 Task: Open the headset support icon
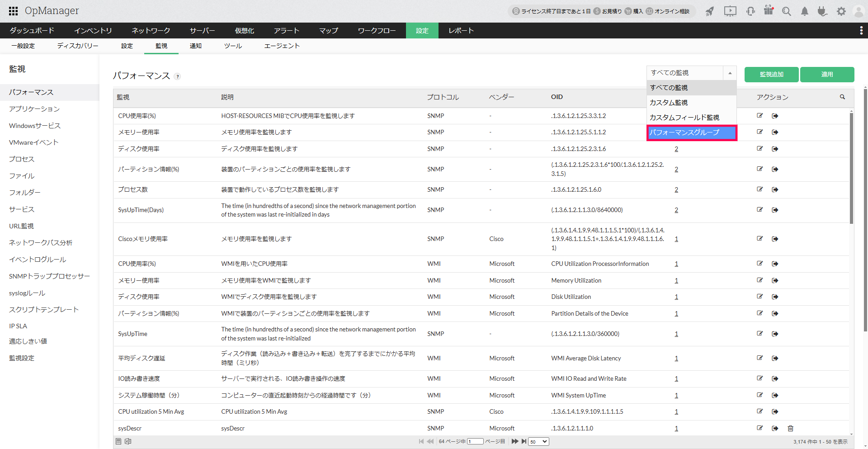pyautogui.click(x=750, y=11)
